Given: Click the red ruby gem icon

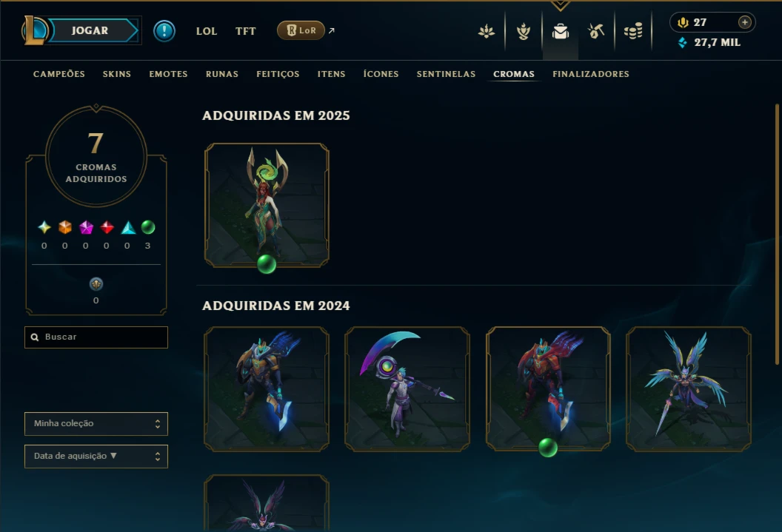Looking at the screenshot, I should 107,227.
